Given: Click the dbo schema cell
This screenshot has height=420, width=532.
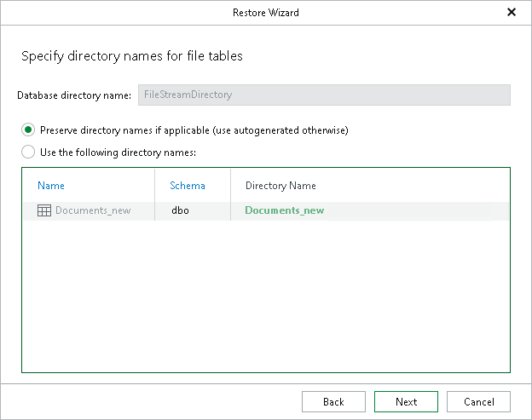Looking at the screenshot, I should 179,210.
